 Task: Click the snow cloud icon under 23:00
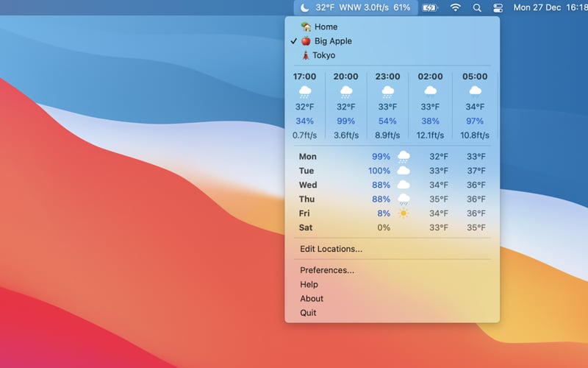point(387,91)
